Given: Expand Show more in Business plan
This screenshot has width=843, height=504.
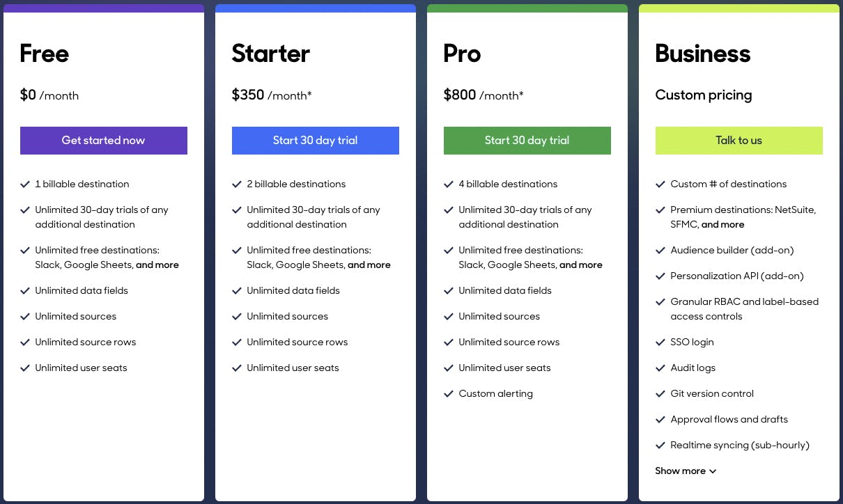Looking at the screenshot, I should click(x=680, y=471).
